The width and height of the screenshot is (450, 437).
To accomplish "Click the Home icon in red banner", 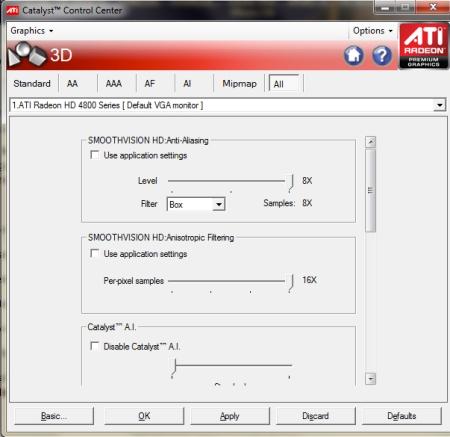I will (354, 55).
